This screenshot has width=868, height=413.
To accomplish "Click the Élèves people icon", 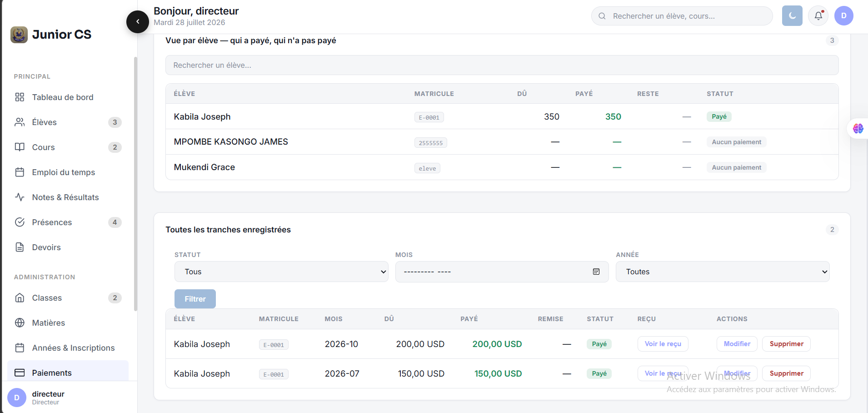I will tap(20, 122).
